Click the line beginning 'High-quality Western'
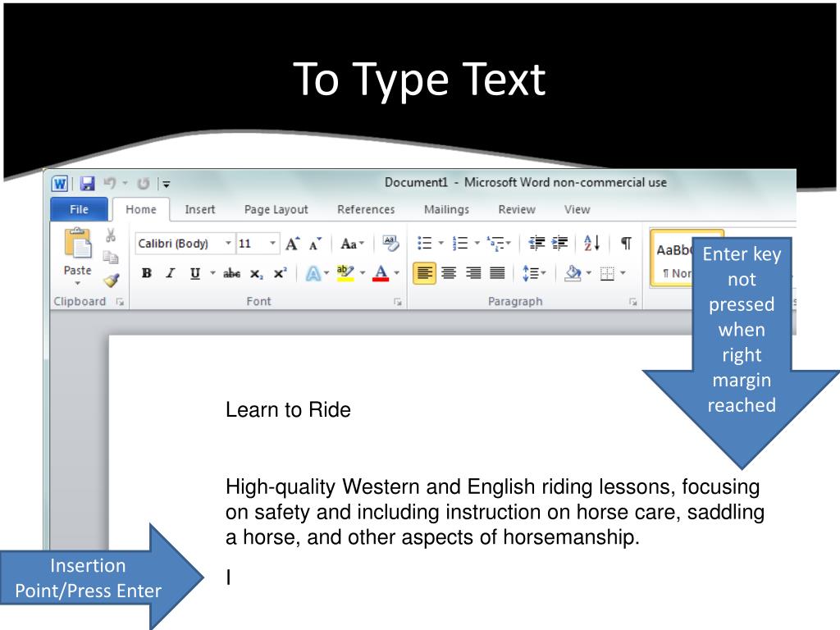The width and height of the screenshot is (840, 630). coord(492,487)
